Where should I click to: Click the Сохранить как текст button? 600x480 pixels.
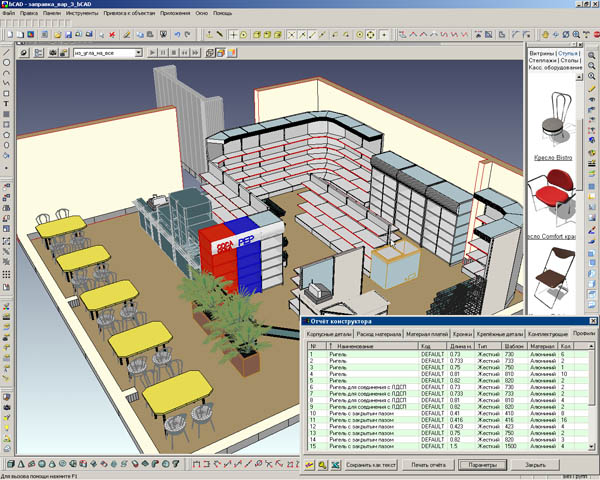point(370,465)
